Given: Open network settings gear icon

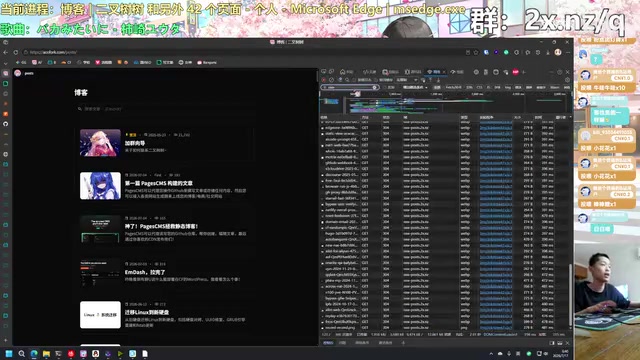Looking at the screenshot, I should click(567, 80).
